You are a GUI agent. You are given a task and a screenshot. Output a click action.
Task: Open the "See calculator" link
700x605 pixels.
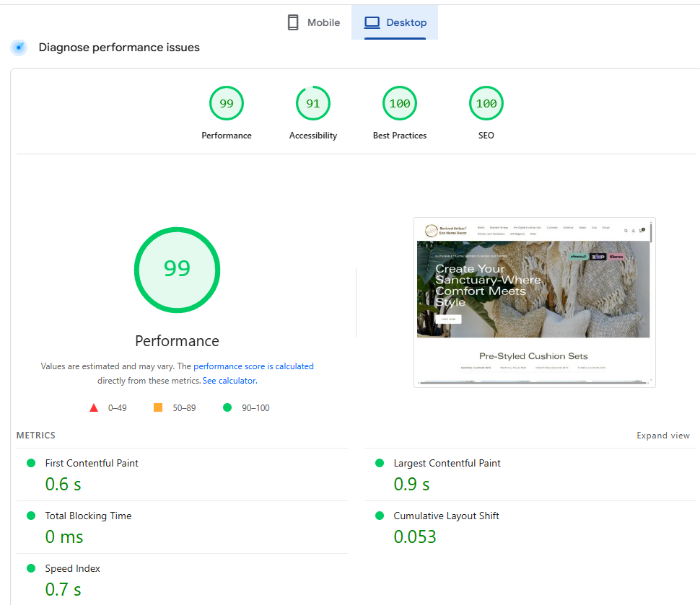coord(229,381)
